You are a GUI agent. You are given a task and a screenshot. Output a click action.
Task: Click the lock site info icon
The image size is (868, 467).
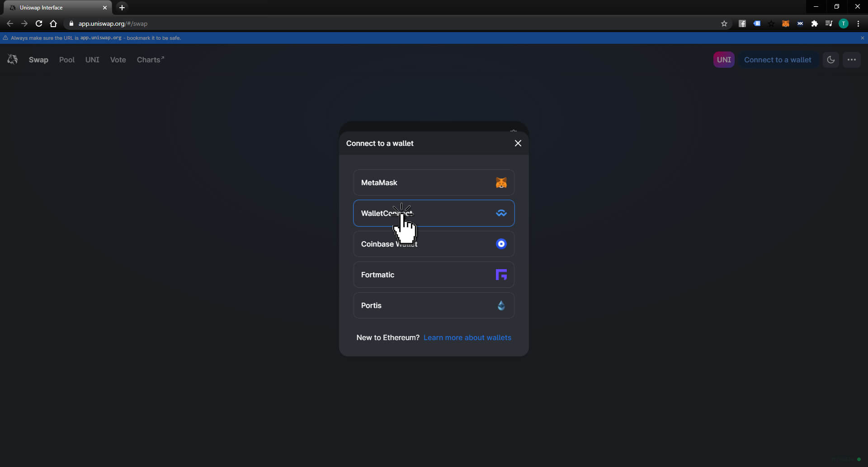pyautogui.click(x=71, y=23)
